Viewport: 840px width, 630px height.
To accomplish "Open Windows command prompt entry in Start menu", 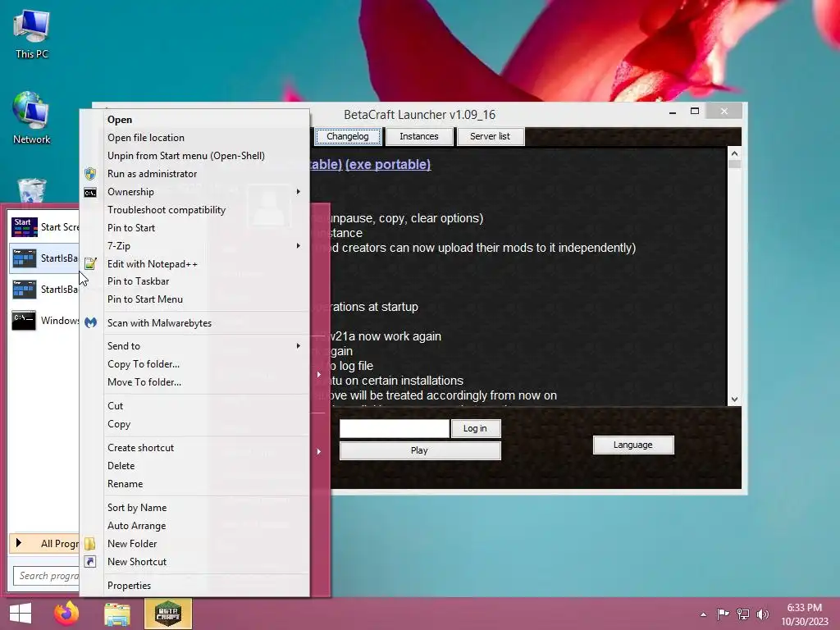I will 44,321.
